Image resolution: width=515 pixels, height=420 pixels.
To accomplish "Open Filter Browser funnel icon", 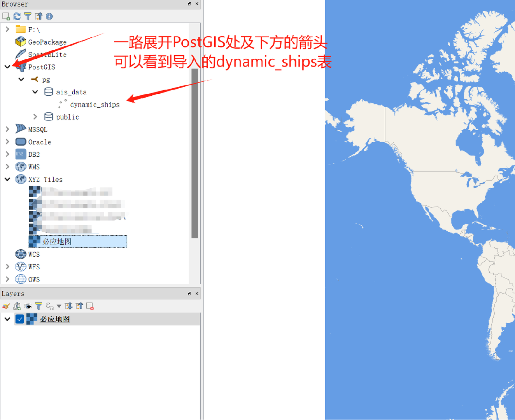I will click(x=28, y=16).
